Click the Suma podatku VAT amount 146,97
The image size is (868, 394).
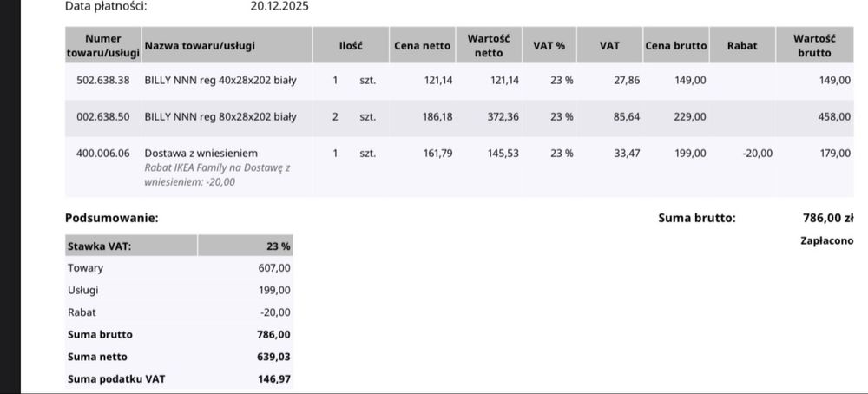(x=274, y=379)
